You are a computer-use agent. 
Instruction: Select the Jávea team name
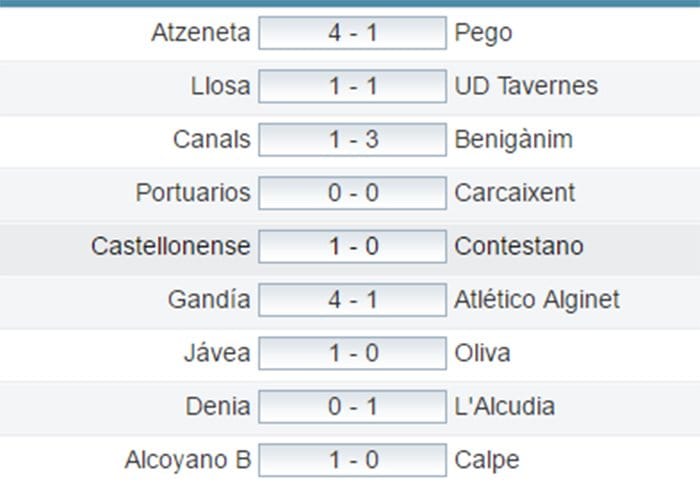(x=217, y=353)
